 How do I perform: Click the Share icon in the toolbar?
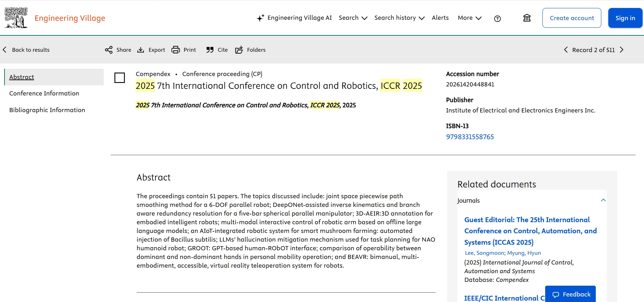click(x=109, y=50)
